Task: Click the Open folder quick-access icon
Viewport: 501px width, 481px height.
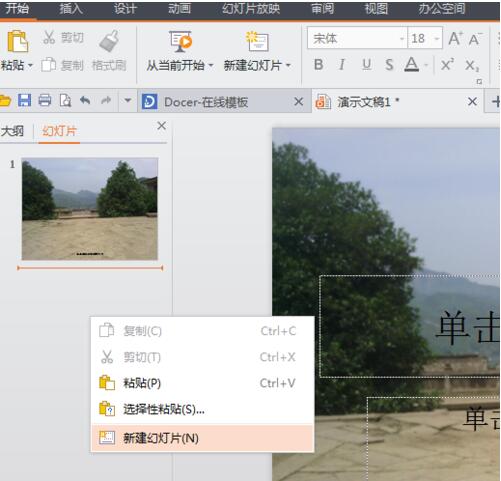Action: [x=5, y=100]
